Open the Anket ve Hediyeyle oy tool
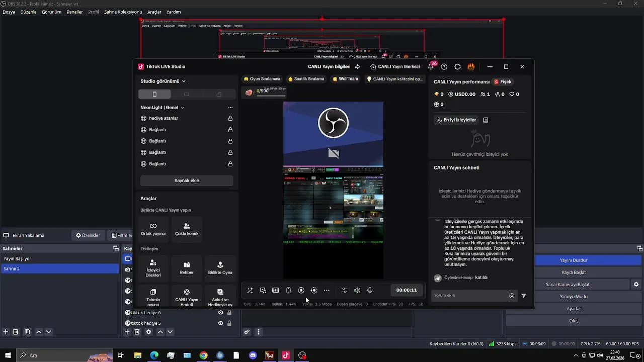644x362 pixels. [220, 297]
